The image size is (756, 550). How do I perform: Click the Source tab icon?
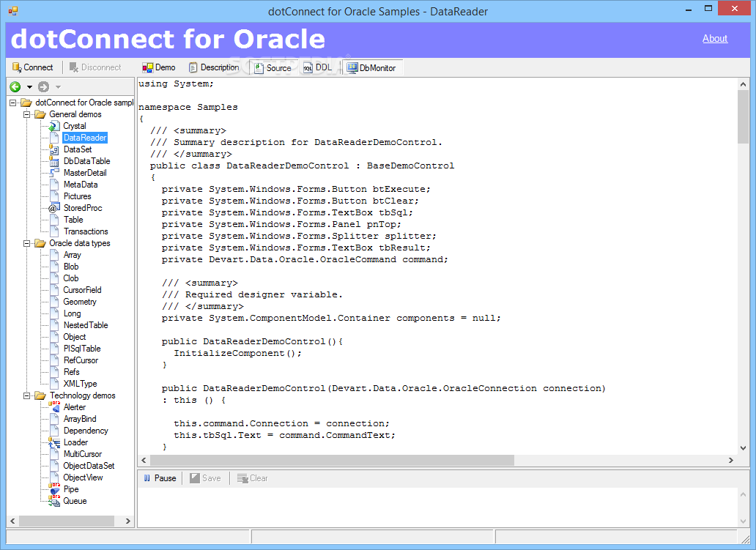tap(259, 68)
